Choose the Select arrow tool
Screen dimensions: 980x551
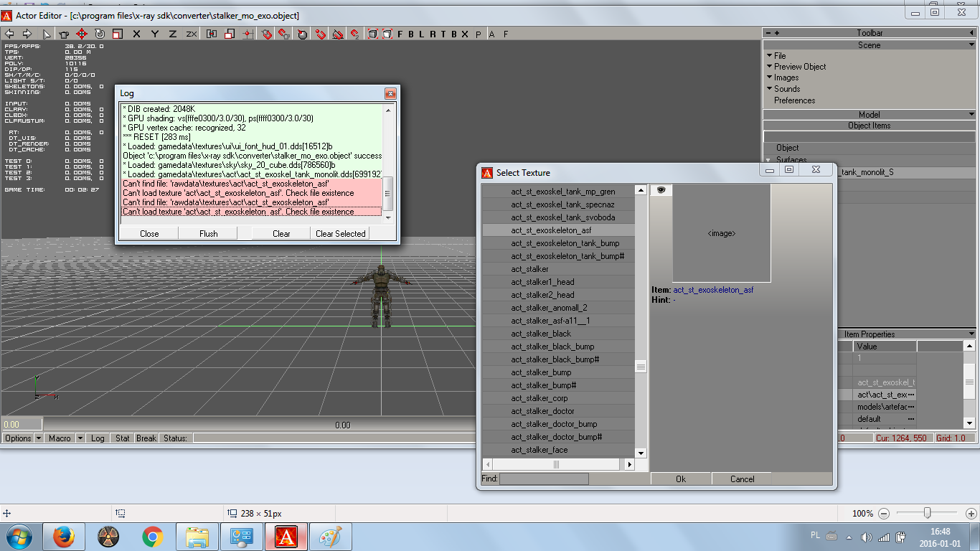[47, 34]
